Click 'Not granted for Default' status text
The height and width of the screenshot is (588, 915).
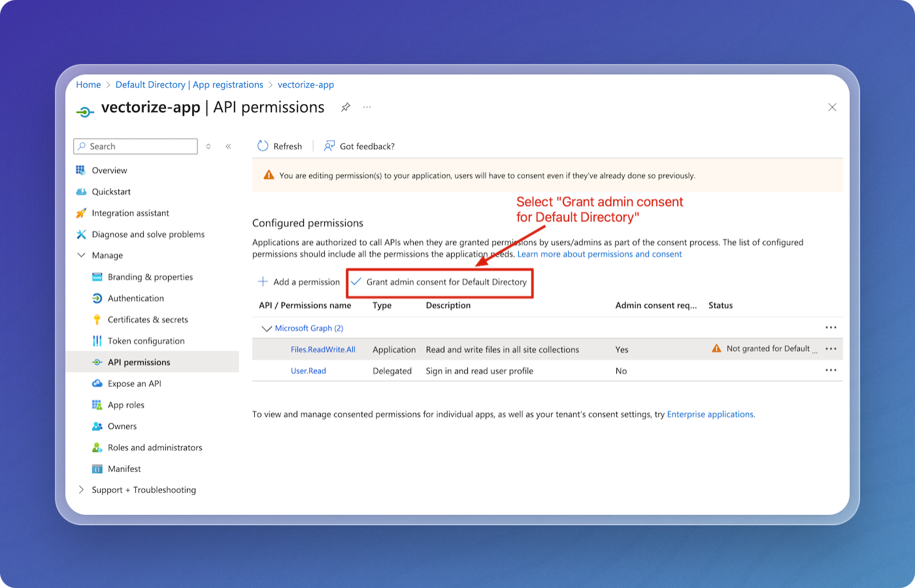[x=772, y=349]
